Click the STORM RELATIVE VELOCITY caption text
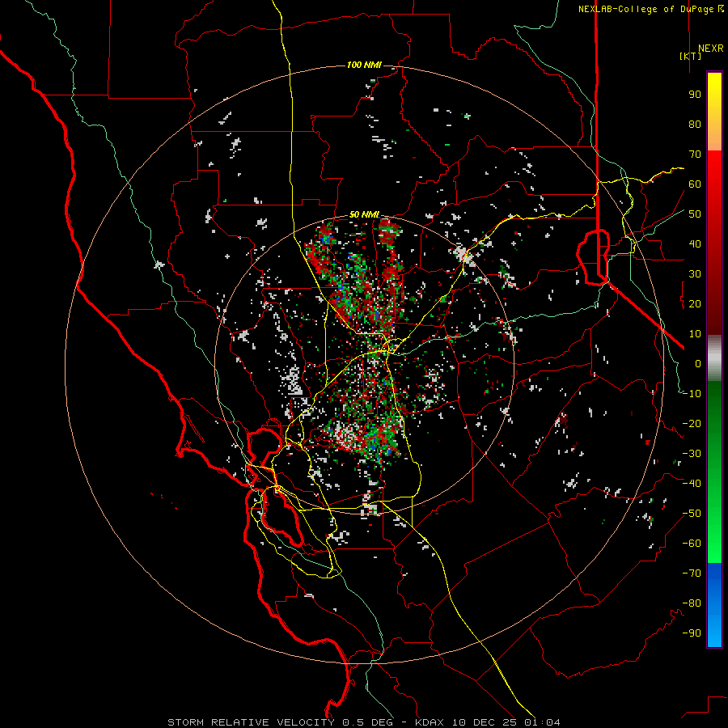Image resolution: width=728 pixels, height=728 pixels. click(x=252, y=722)
